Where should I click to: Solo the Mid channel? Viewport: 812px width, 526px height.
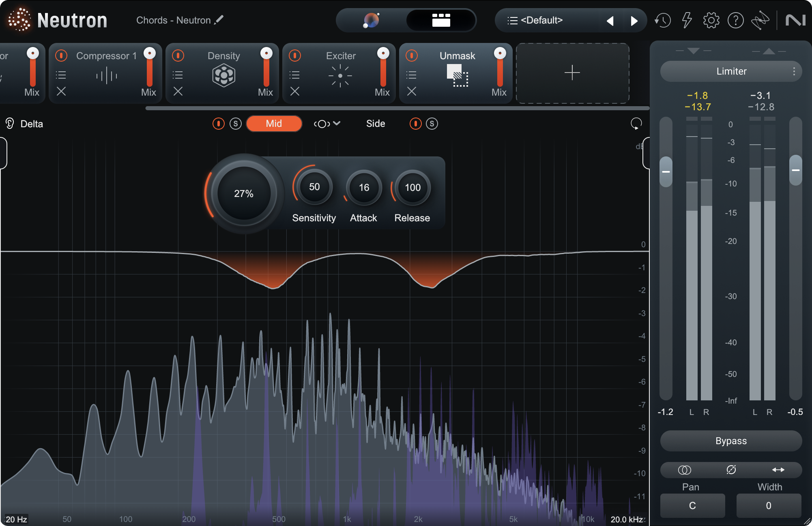tap(236, 124)
